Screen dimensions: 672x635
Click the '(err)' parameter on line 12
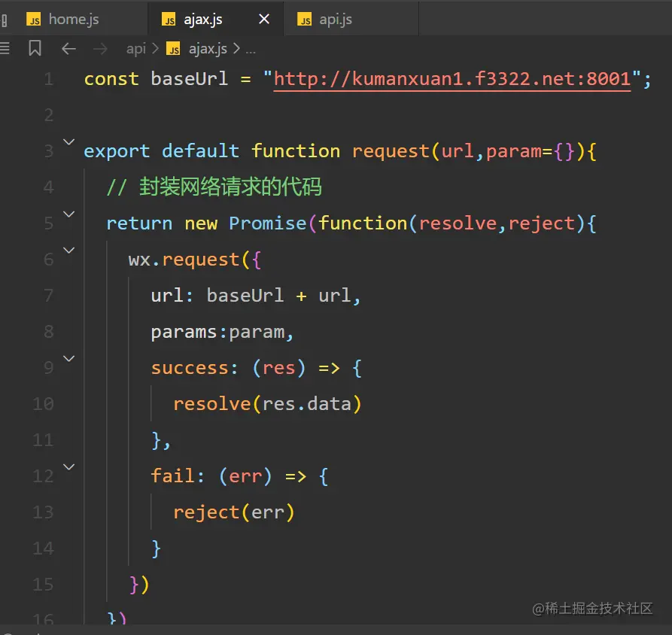point(245,476)
